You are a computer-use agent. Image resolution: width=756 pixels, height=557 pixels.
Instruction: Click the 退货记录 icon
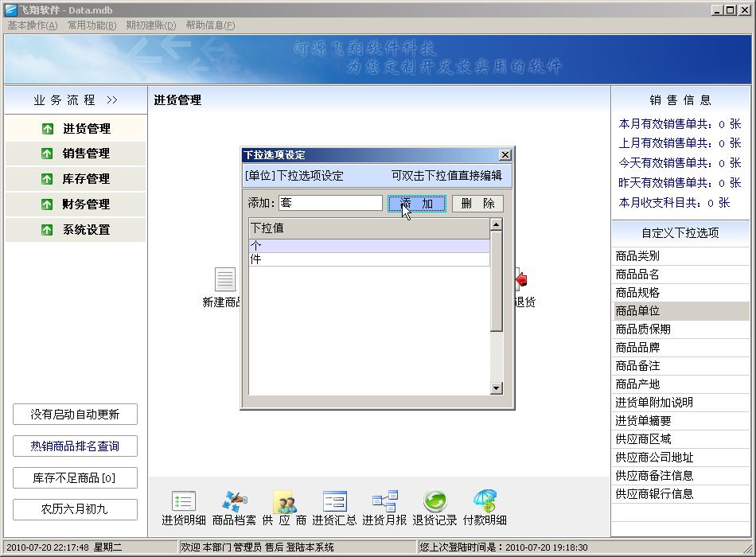[x=435, y=502]
